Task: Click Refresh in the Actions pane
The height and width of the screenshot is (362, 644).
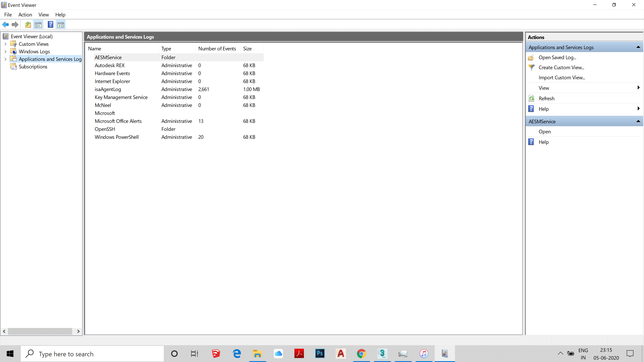Action: [546, 98]
